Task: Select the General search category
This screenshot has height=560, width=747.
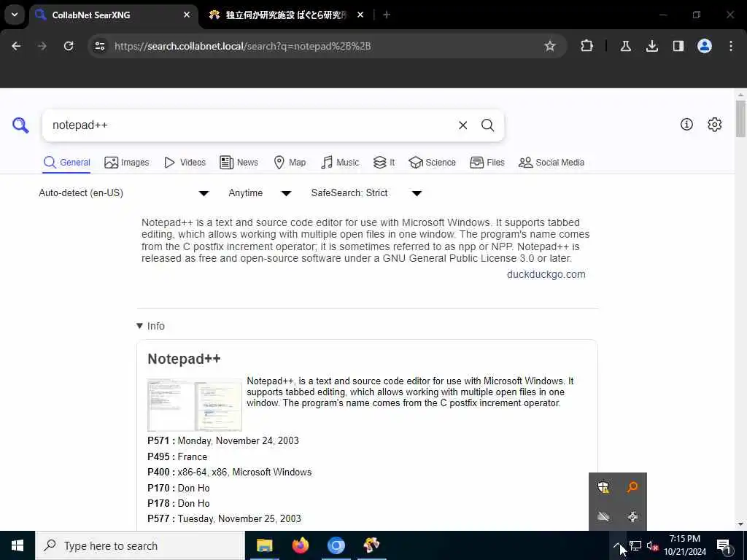Action: point(66,163)
